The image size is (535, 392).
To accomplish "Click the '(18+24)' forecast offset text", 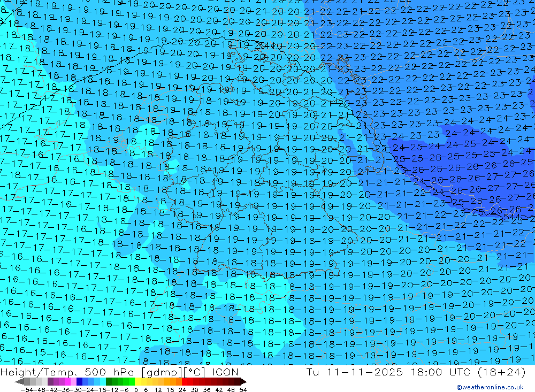I will point(501,372).
